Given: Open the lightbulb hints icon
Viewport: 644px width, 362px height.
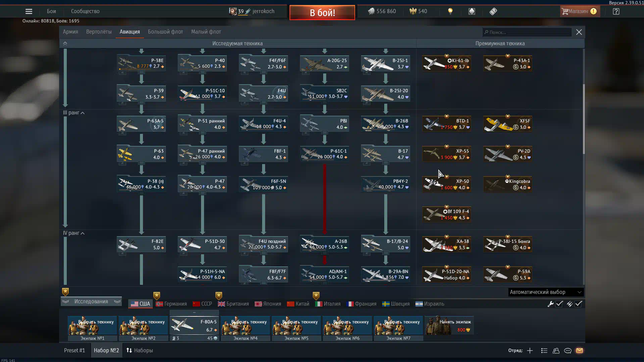Looking at the screenshot, I should 450,11.
